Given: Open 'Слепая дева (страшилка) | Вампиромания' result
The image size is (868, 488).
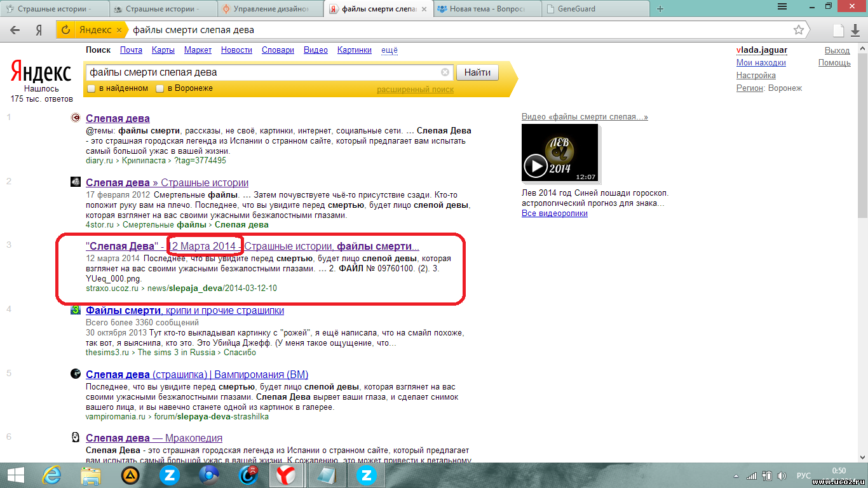Looking at the screenshot, I should click(x=197, y=374).
